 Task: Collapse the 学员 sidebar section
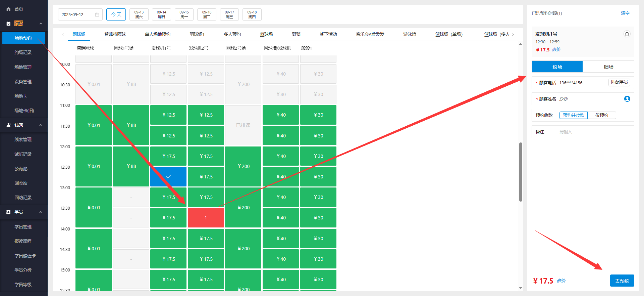(41, 212)
